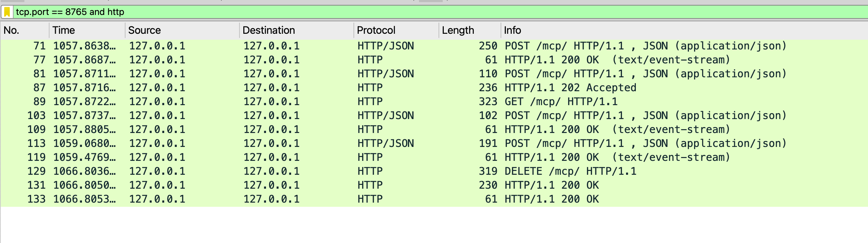Click the display filter text field
The width and height of the screenshot is (868, 243).
(440, 12)
